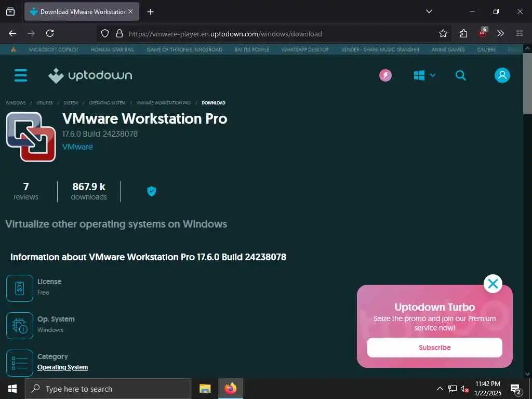
Task: Show hidden system tray icons
Action: pyautogui.click(x=440, y=389)
